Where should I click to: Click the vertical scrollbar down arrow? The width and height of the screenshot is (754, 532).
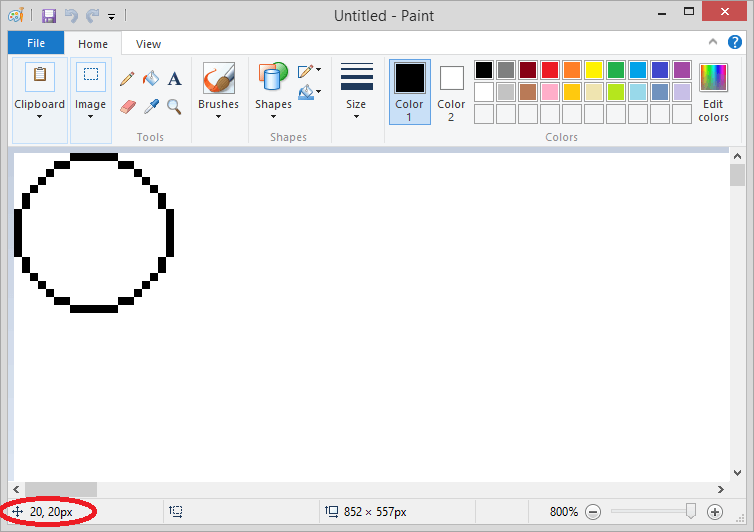[737, 473]
